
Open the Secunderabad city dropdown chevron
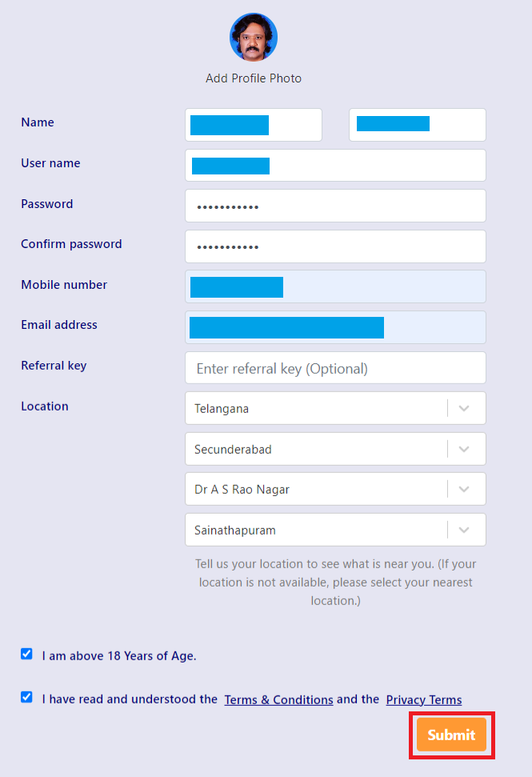(464, 449)
